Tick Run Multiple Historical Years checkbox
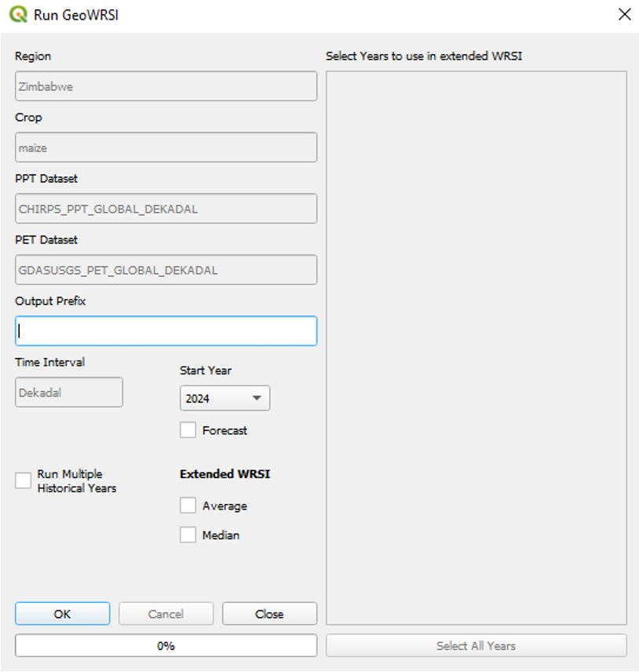The height and width of the screenshot is (672, 639). 24,480
